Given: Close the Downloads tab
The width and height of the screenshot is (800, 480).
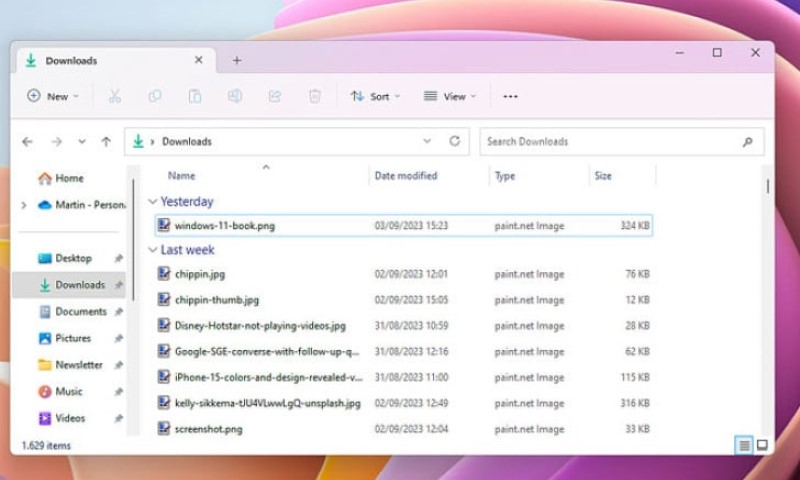Looking at the screenshot, I should click(198, 60).
